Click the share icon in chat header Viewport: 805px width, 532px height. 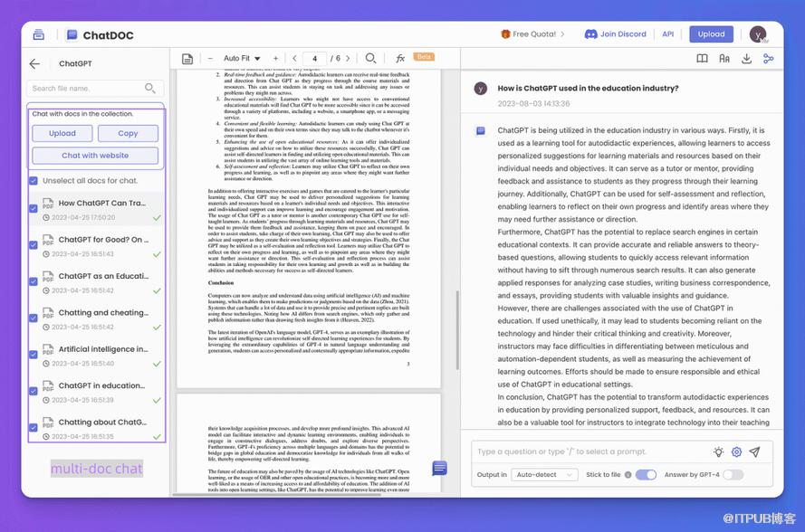769,59
